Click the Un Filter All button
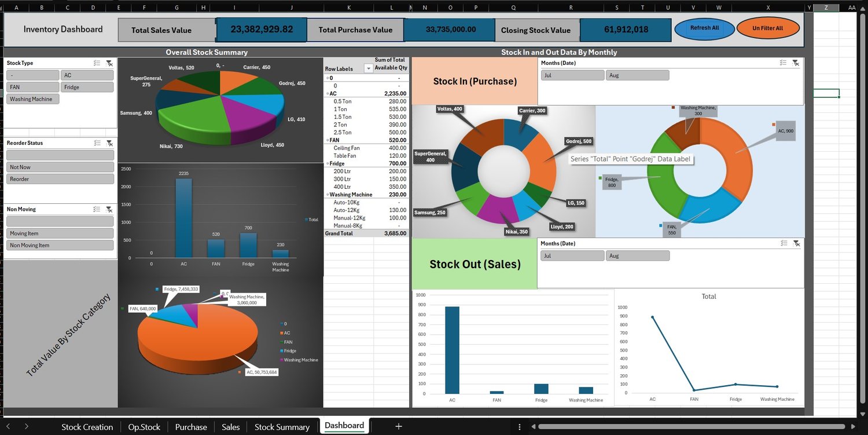The height and width of the screenshot is (435, 868). click(x=768, y=28)
